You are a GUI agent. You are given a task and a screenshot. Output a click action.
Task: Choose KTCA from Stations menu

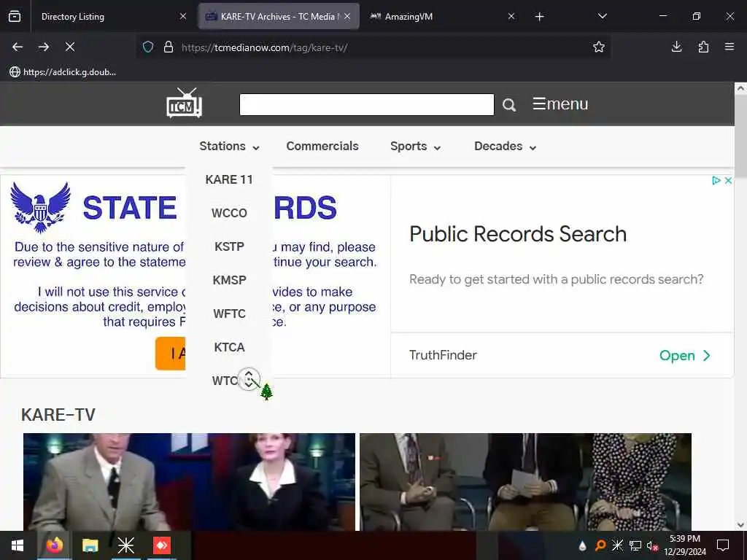click(x=229, y=347)
